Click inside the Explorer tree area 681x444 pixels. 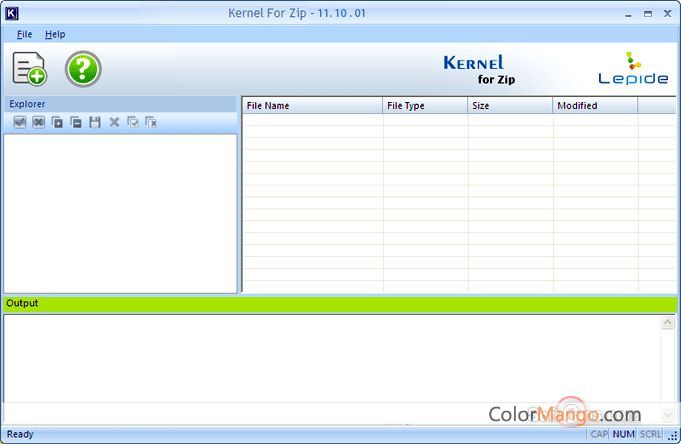tap(120, 213)
